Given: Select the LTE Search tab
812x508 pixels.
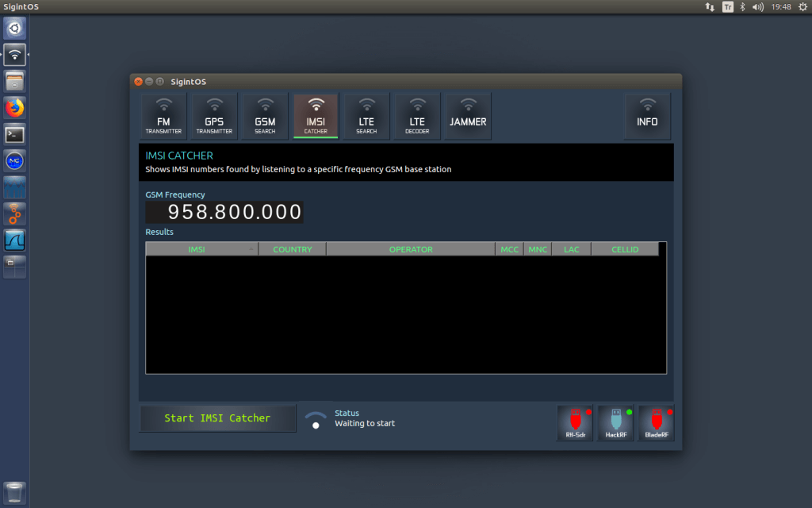Looking at the screenshot, I should tap(366, 116).
